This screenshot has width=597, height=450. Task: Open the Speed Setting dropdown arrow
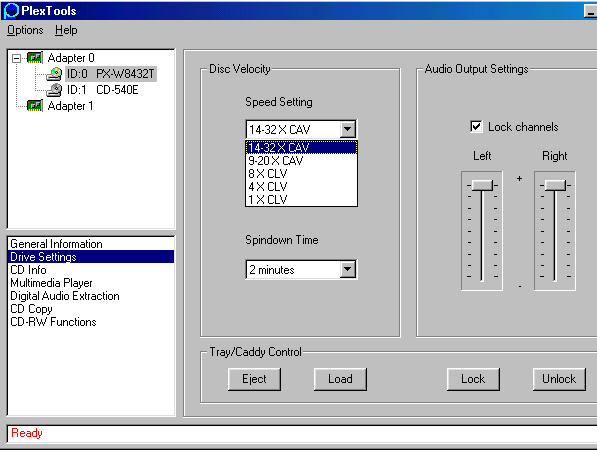tap(348, 129)
